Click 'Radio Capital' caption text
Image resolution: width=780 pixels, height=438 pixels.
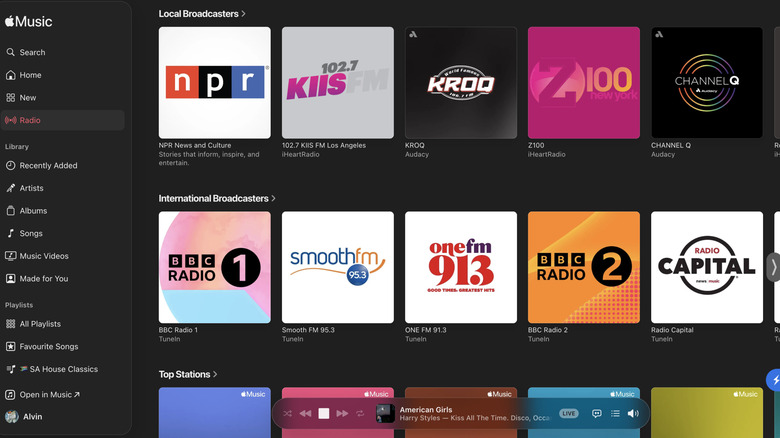tap(672, 330)
